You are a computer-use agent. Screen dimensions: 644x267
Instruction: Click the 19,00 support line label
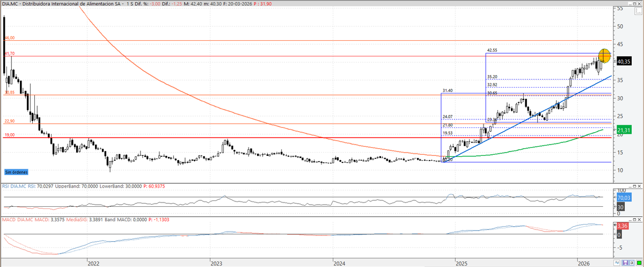click(9, 135)
